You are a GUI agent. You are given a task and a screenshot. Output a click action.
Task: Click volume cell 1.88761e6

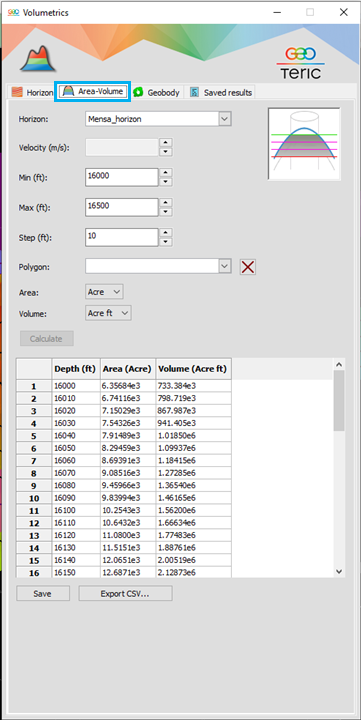(193, 547)
